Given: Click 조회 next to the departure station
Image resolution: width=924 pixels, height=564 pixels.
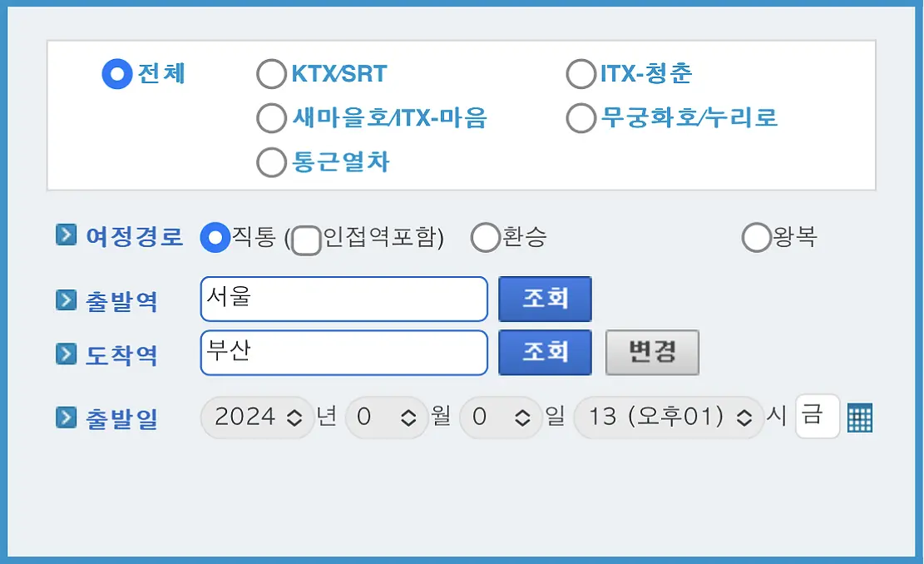Looking at the screenshot, I should [545, 299].
